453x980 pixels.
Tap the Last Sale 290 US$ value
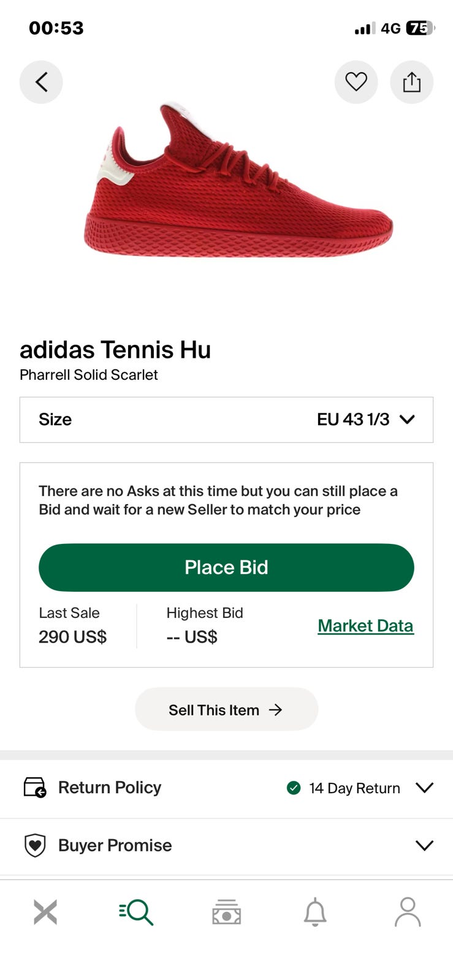(x=72, y=637)
